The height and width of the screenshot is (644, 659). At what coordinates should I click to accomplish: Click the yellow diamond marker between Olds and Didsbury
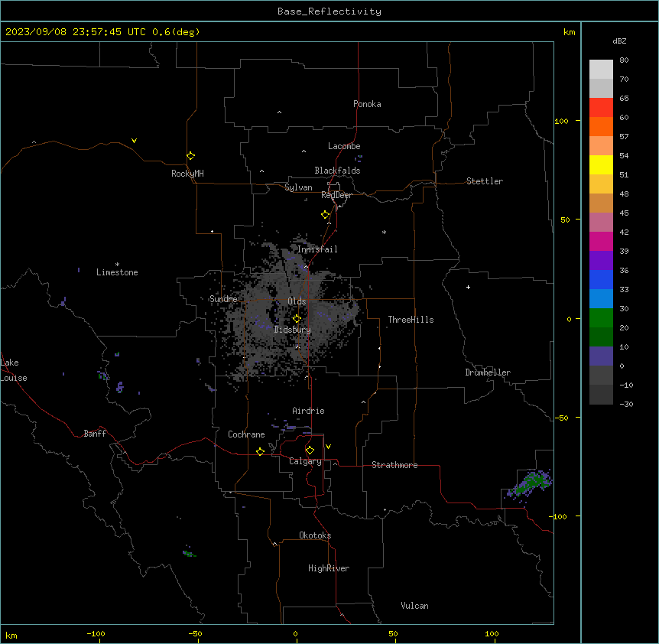click(297, 319)
